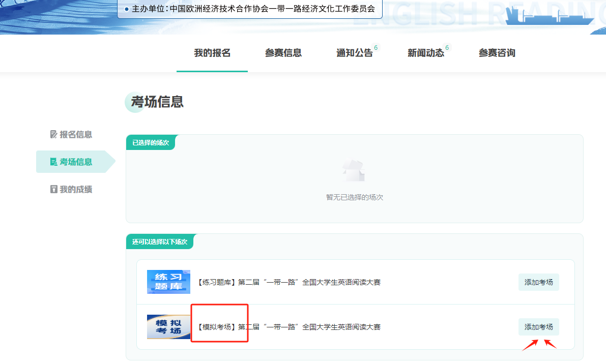Go to the 新闻动态 tab
This screenshot has height=364, width=606.
(426, 53)
